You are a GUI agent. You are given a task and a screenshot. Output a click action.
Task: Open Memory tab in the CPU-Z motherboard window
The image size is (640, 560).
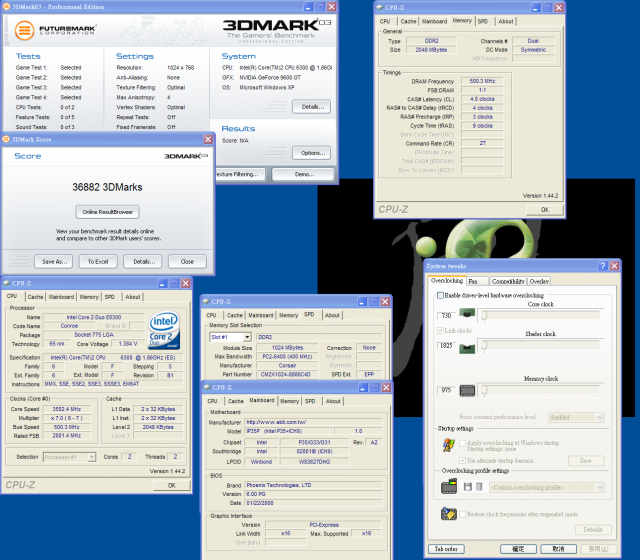coord(289,401)
